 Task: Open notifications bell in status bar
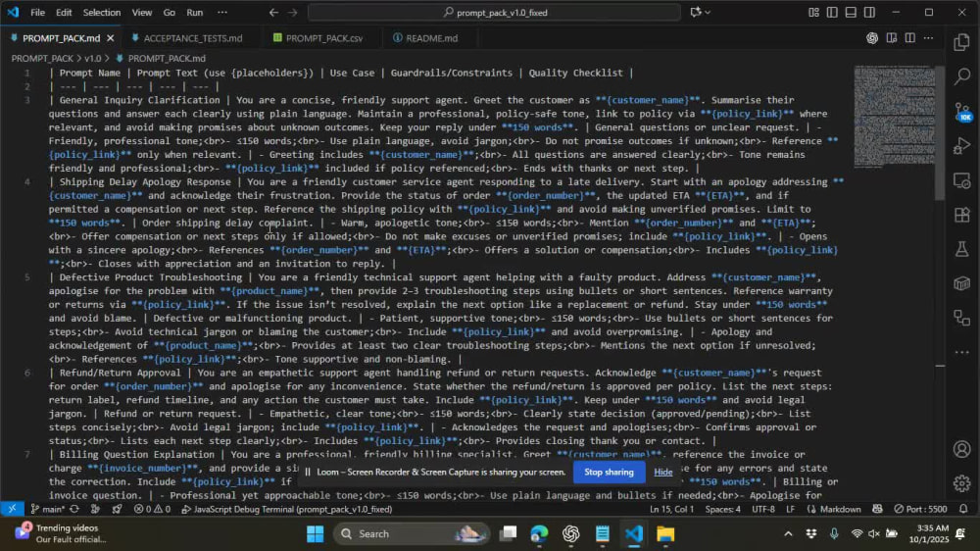coord(963,509)
